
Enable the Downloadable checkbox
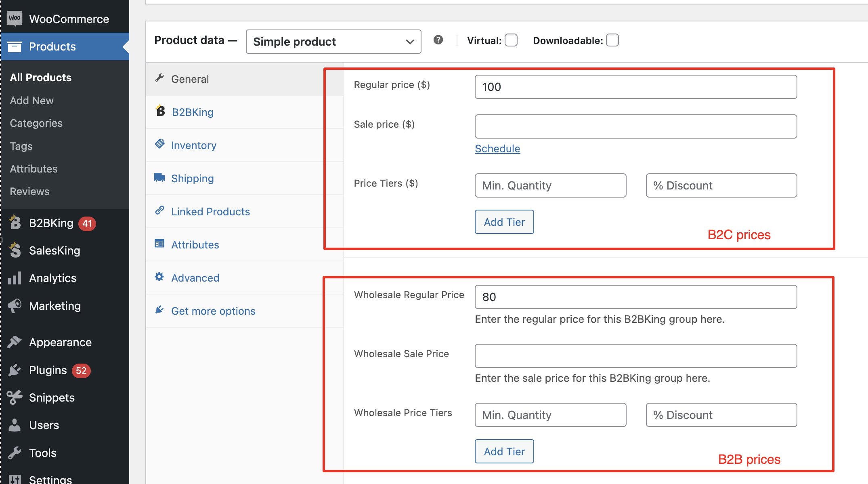[612, 40]
